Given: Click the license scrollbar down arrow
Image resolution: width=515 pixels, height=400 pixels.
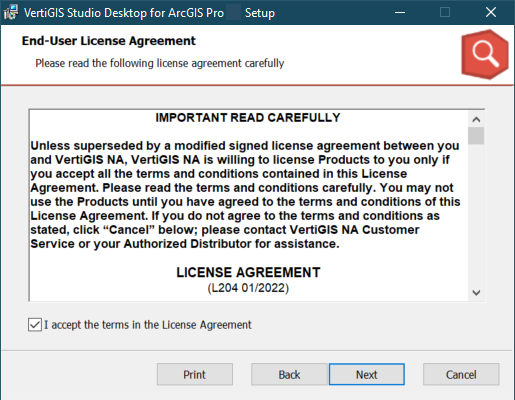Looking at the screenshot, I should click(476, 293).
